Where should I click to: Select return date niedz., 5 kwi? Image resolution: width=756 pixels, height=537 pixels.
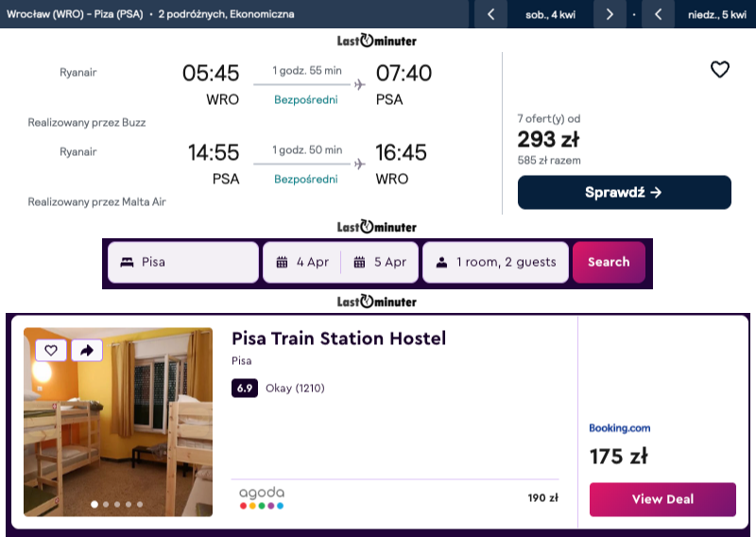716,14
